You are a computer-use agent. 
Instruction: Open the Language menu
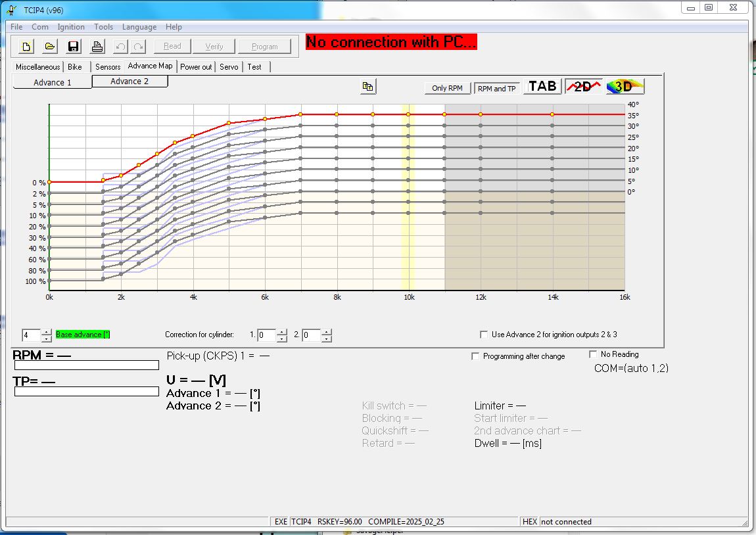point(139,27)
